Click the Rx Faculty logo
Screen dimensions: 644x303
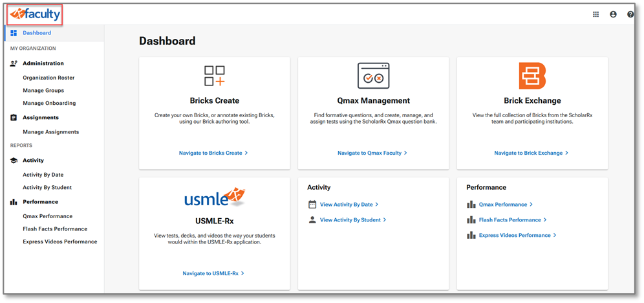tap(35, 14)
